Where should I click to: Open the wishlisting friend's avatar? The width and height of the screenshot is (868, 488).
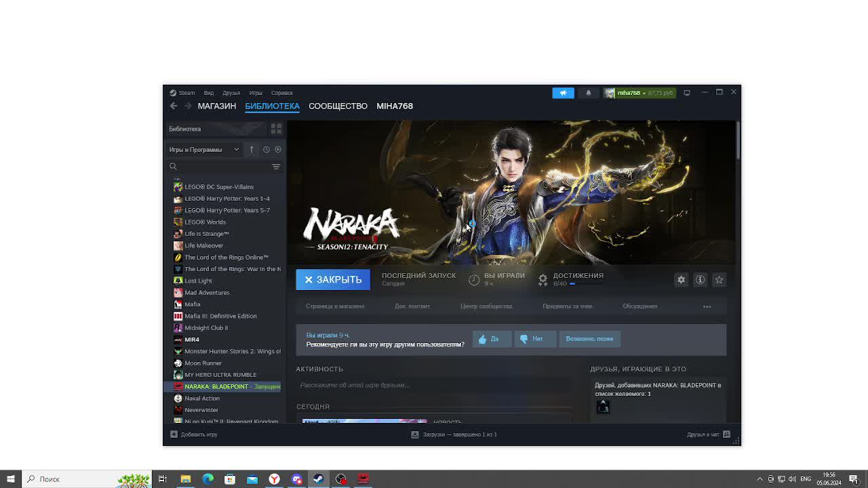point(603,407)
